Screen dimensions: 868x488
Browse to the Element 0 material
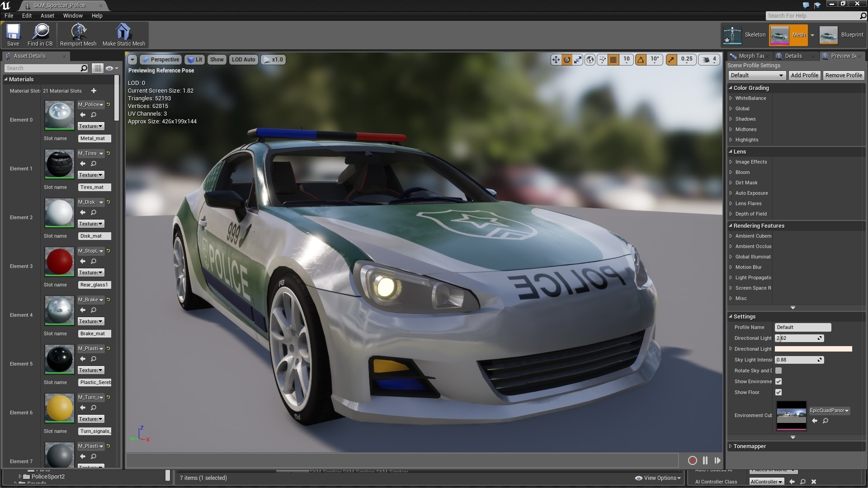click(94, 115)
